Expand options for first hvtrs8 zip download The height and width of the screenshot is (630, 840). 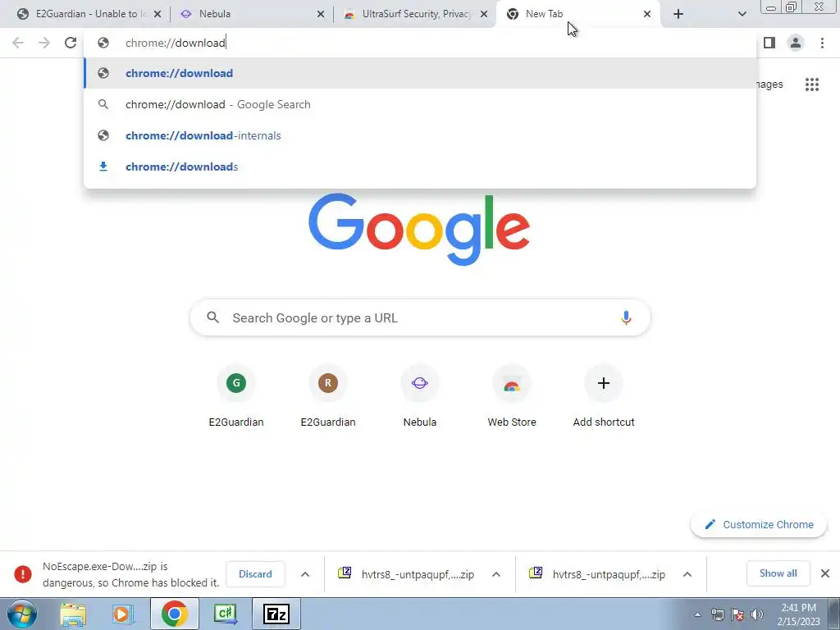496,573
